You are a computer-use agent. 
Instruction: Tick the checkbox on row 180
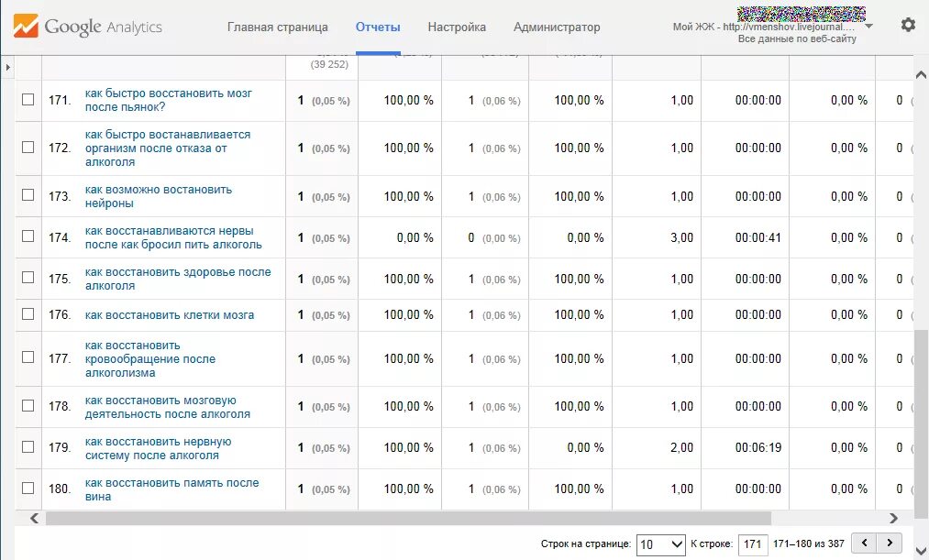point(28,489)
